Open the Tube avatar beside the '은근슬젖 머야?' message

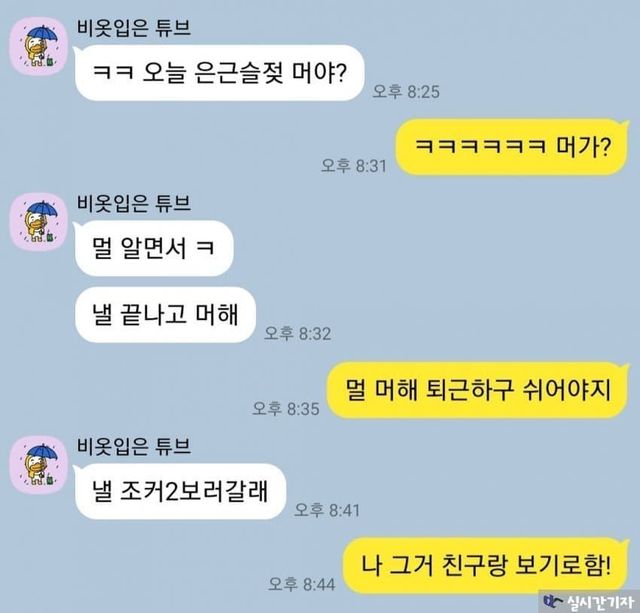coord(39,46)
